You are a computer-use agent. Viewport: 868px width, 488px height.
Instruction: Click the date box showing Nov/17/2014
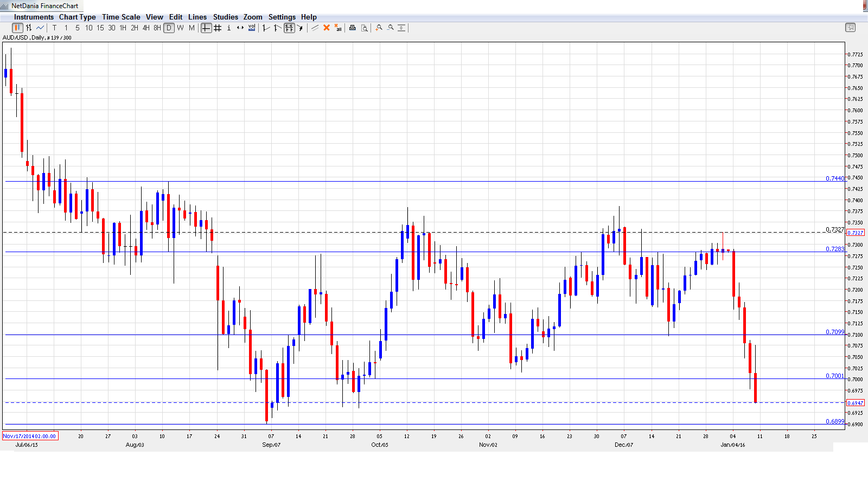pyautogui.click(x=29, y=435)
